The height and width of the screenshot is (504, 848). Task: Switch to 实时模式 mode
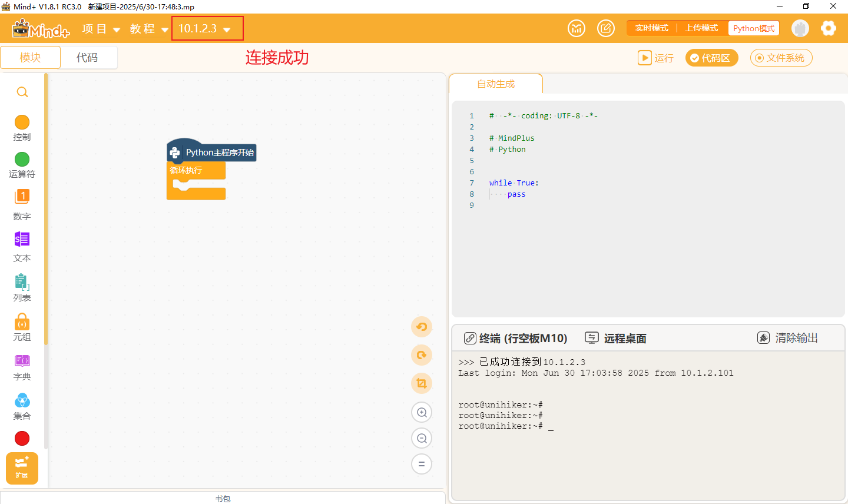pyautogui.click(x=651, y=28)
